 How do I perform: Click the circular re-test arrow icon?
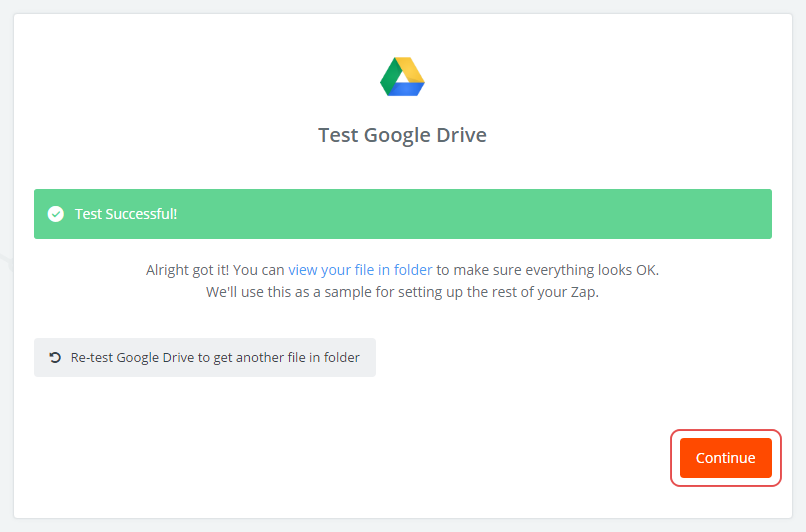[x=55, y=357]
